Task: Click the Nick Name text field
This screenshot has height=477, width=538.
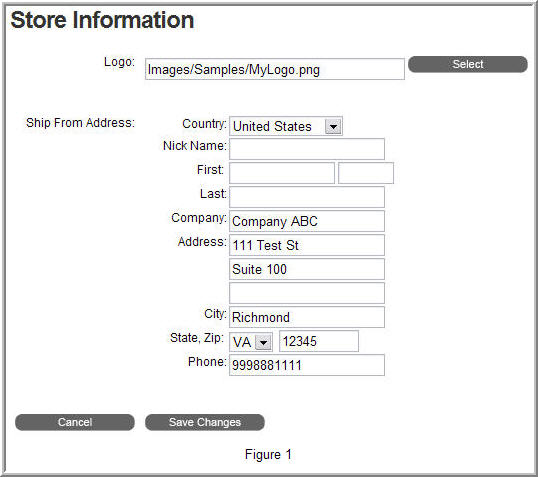Action: [x=307, y=149]
